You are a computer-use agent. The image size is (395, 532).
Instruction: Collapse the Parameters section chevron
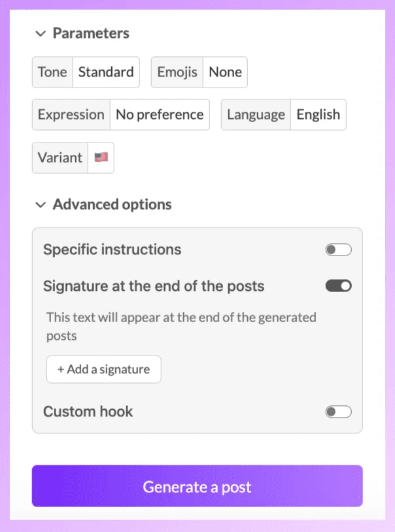click(x=41, y=33)
